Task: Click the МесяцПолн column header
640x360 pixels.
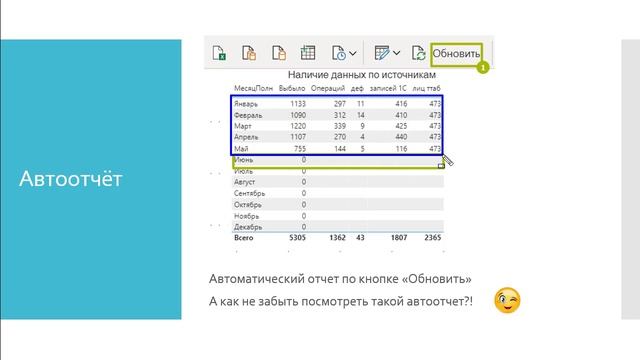Action: pos(253,88)
